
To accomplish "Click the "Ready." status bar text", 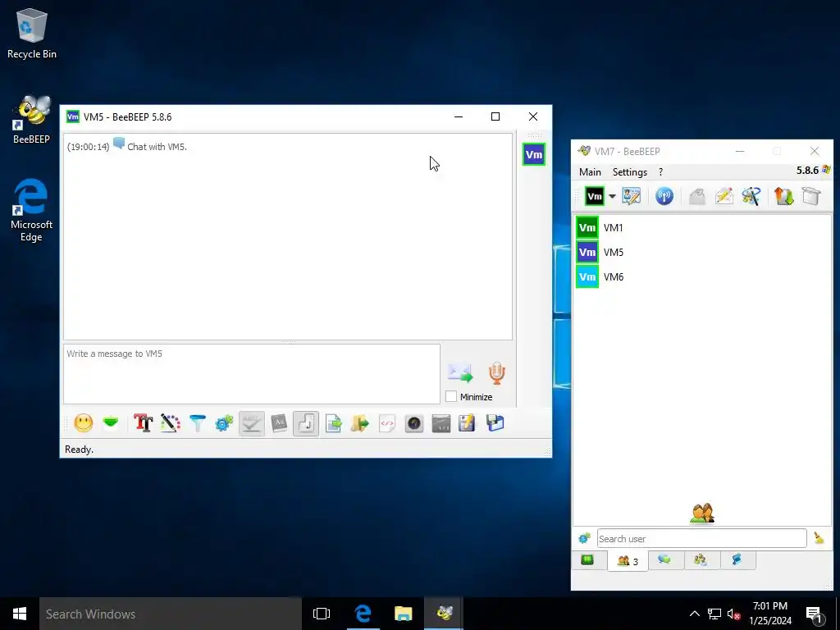I will (x=80, y=450).
